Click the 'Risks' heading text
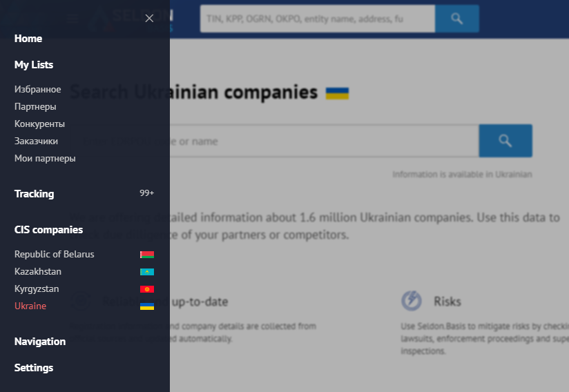The height and width of the screenshot is (392, 569). coord(447,302)
